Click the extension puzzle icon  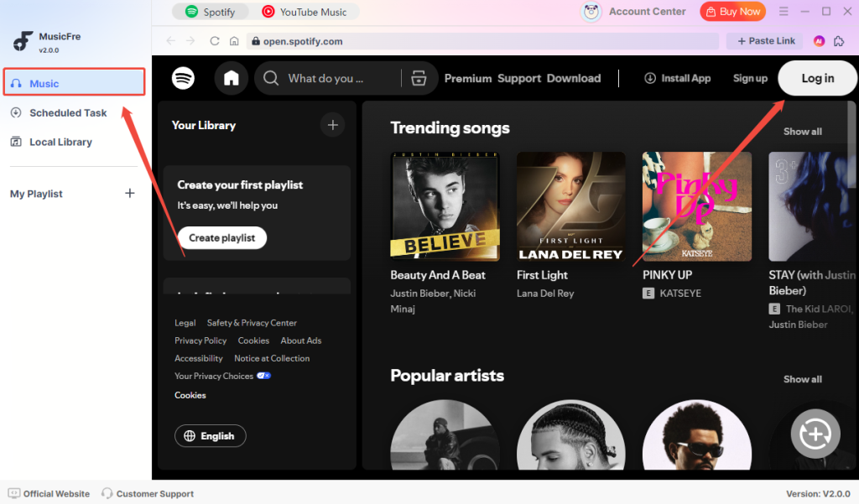pyautogui.click(x=839, y=41)
